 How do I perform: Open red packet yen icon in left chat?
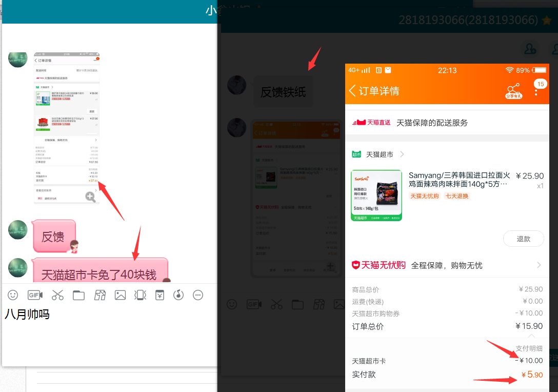(x=160, y=295)
